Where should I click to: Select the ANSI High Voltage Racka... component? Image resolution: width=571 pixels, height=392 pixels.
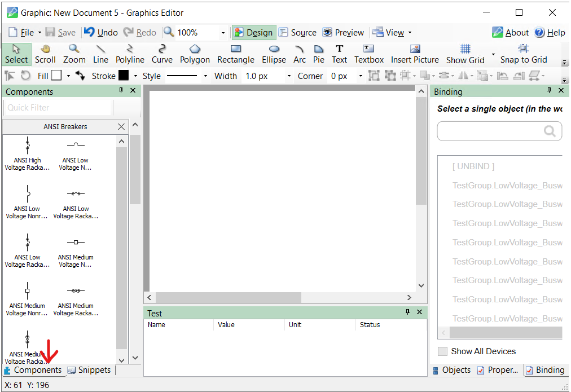[27, 154]
